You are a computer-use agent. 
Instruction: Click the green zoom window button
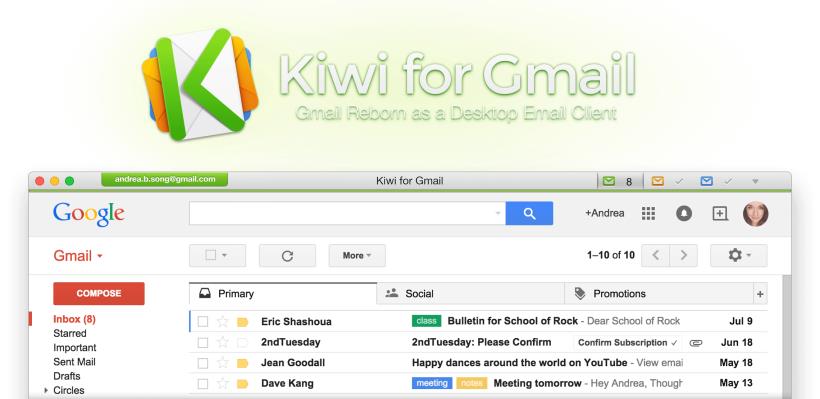(70, 181)
